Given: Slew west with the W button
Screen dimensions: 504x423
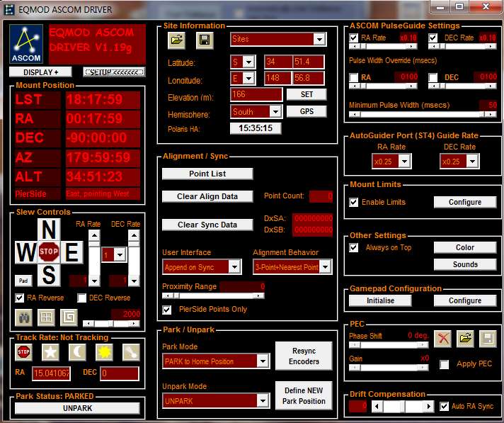Looking at the screenshot, I should [26, 252].
